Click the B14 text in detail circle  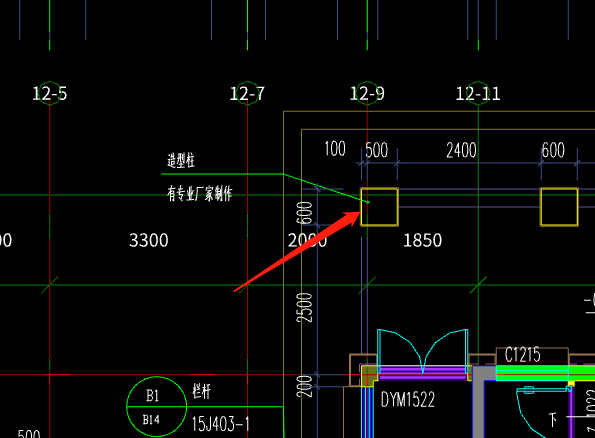click(x=151, y=420)
